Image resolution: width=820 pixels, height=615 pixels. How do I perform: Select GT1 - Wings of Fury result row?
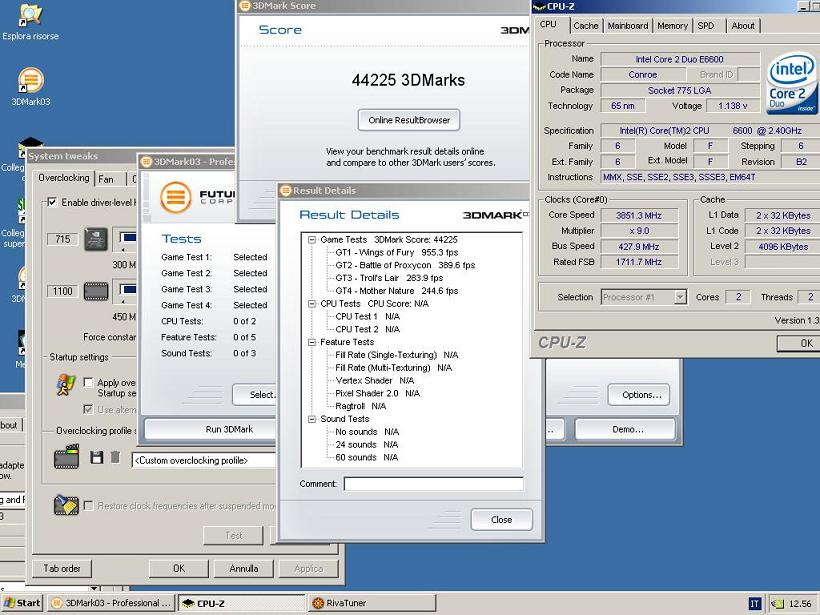397,252
